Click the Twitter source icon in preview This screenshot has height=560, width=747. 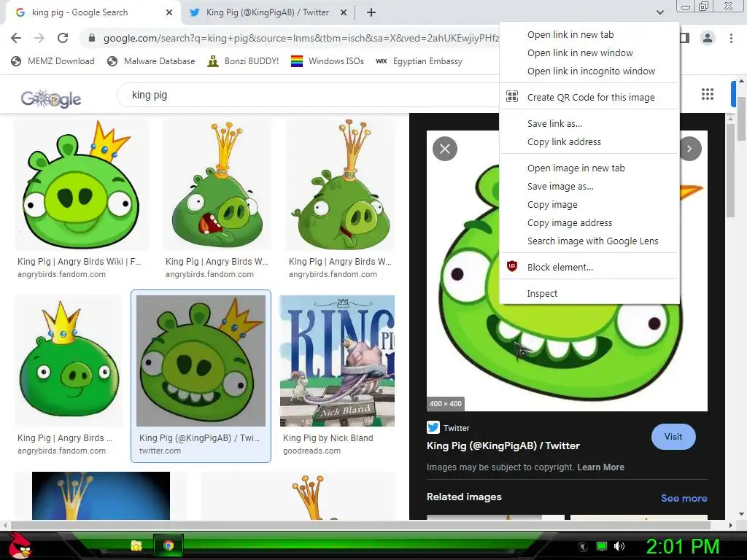click(x=433, y=427)
